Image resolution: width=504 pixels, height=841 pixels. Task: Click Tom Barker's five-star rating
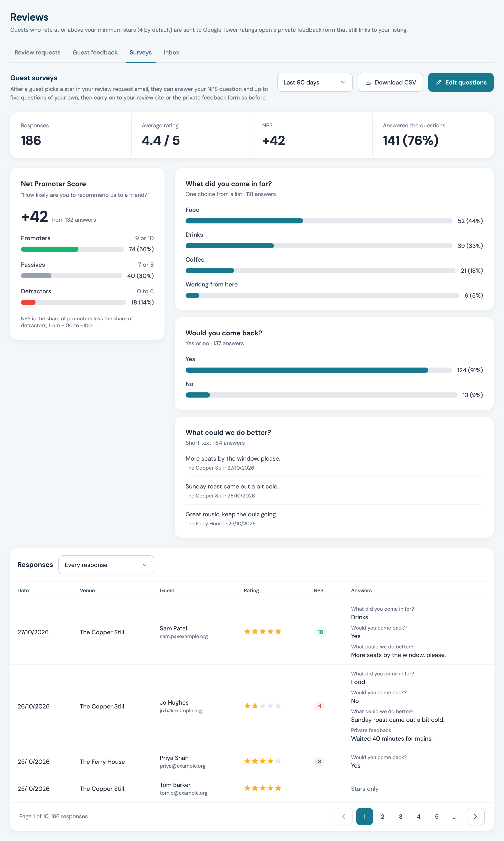tap(262, 788)
